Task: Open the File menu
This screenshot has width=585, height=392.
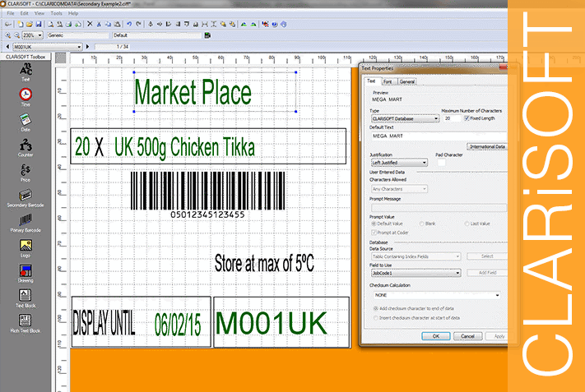Action: [11, 13]
